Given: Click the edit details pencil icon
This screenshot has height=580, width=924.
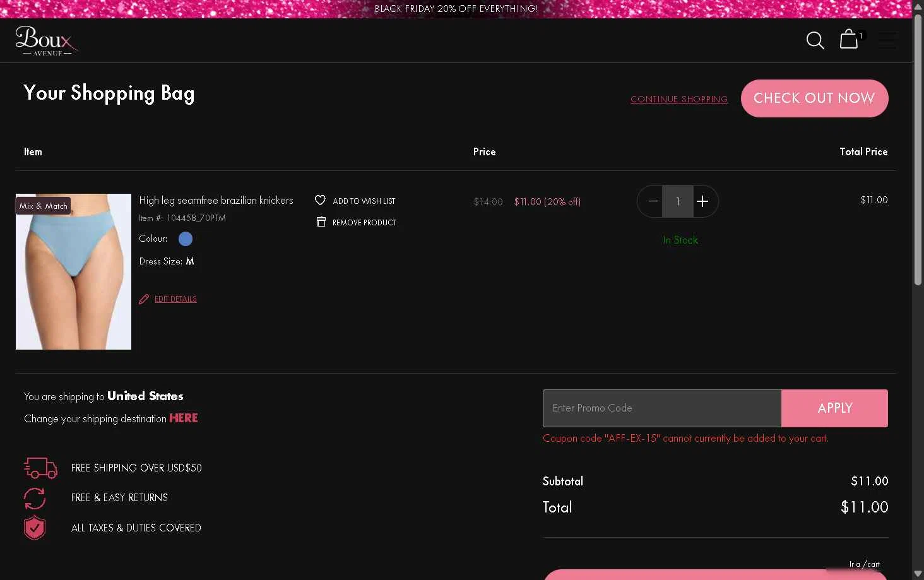Looking at the screenshot, I should (x=144, y=299).
